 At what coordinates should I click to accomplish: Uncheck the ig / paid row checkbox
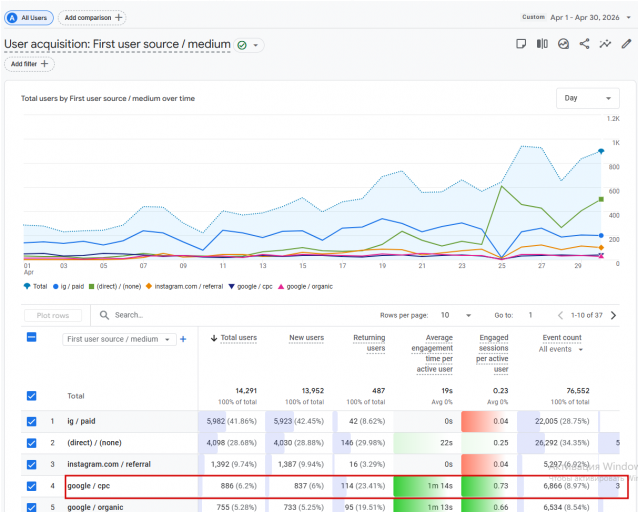[x=31, y=421]
